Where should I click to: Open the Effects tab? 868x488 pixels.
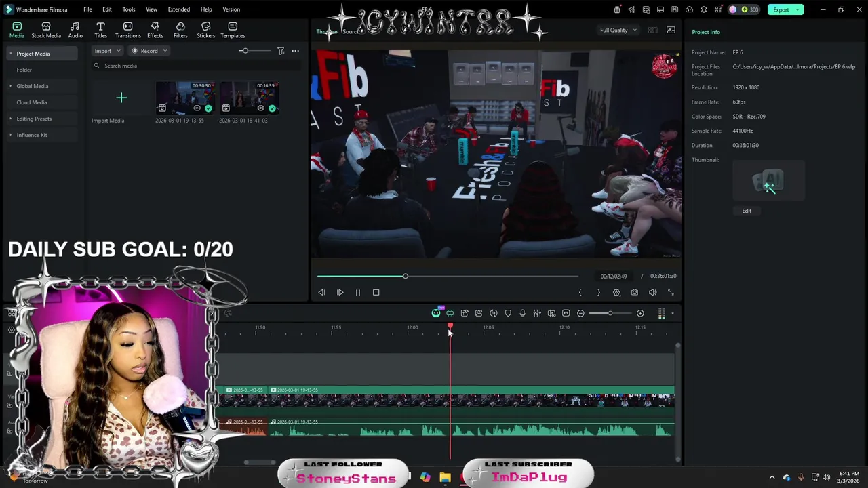(155, 30)
